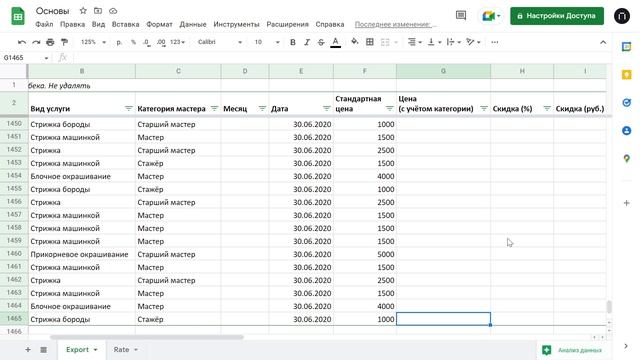Click the Анализ данных explore button
Viewport: 640px width, 360px height.
[573, 350]
